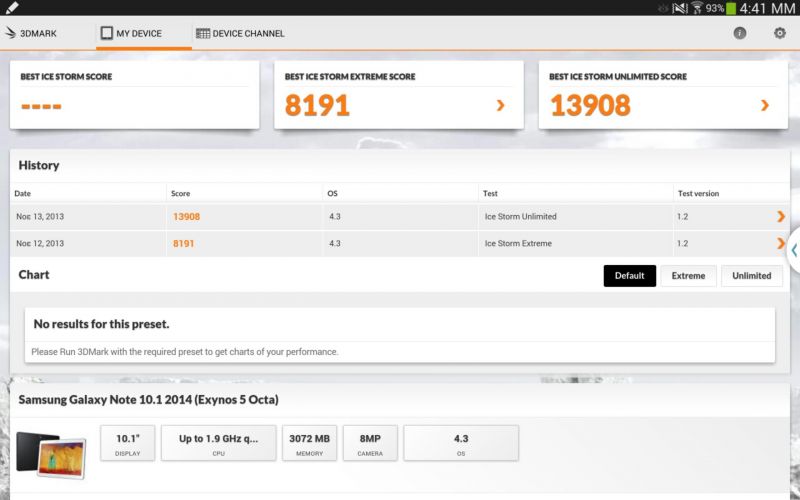This screenshot has height=500, width=800.
Task: Select the Default chart preset
Action: [x=630, y=276]
